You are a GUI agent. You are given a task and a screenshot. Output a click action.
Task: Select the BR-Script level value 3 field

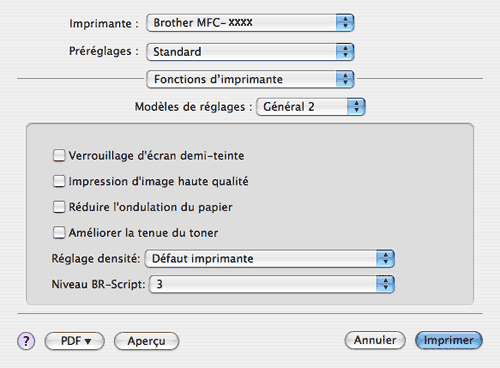click(x=272, y=284)
